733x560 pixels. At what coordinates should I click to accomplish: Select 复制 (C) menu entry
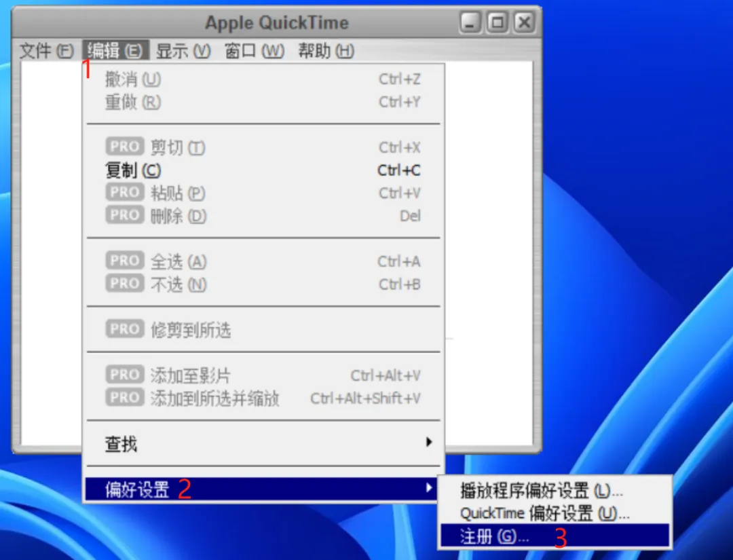263,170
